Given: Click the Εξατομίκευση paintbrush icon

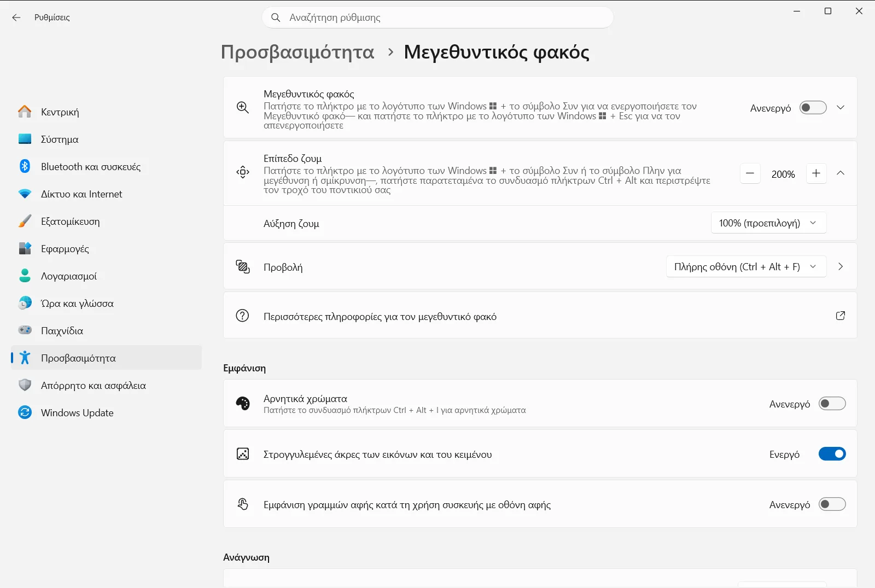Looking at the screenshot, I should [25, 221].
